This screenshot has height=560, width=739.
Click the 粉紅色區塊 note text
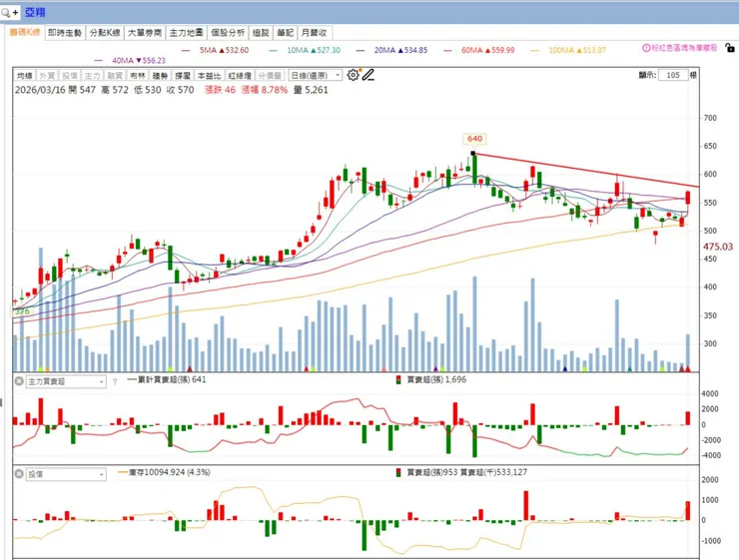[684, 48]
